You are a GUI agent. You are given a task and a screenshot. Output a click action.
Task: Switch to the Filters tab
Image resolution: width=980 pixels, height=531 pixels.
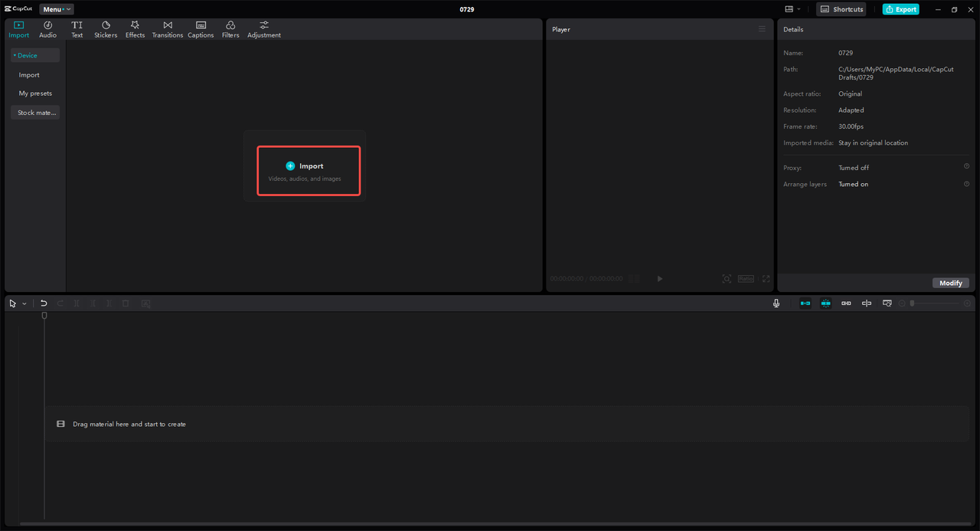click(230, 29)
